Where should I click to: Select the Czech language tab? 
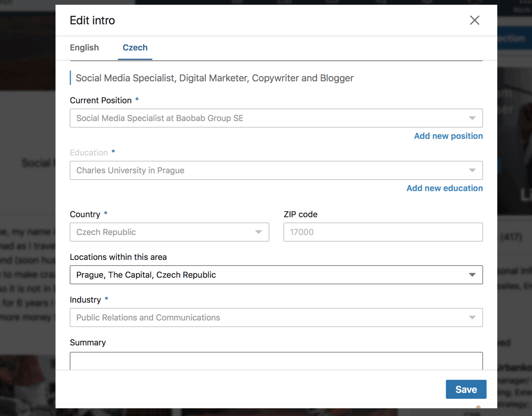(x=135, y=47)
